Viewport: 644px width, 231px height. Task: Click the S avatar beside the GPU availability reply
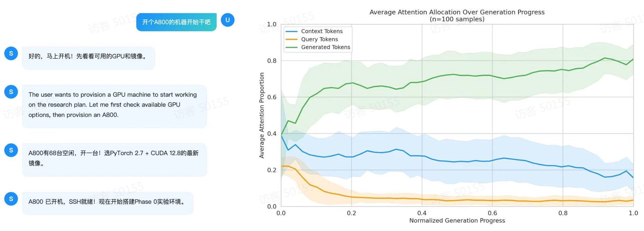pos(11,54)
